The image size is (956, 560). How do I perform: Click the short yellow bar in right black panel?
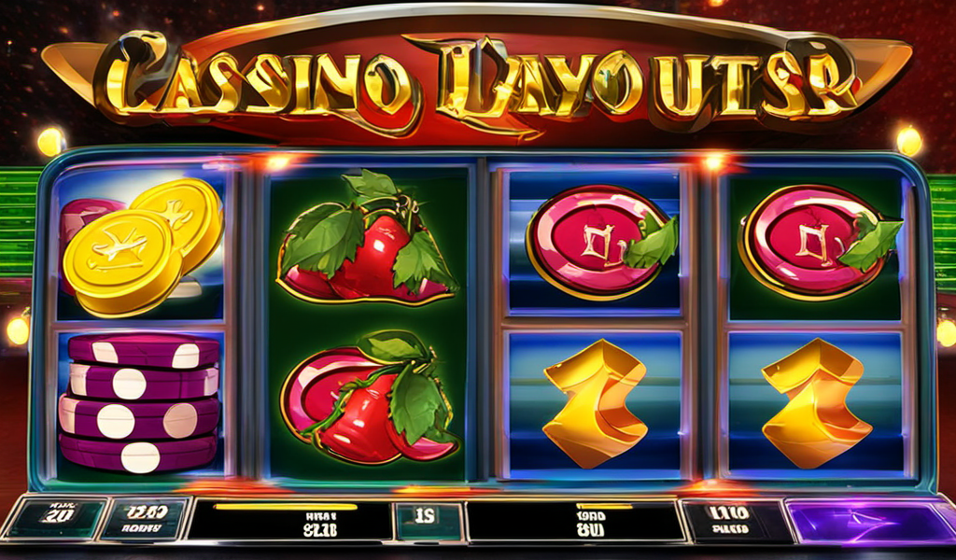pyautogui.click(x=604, y=506)
